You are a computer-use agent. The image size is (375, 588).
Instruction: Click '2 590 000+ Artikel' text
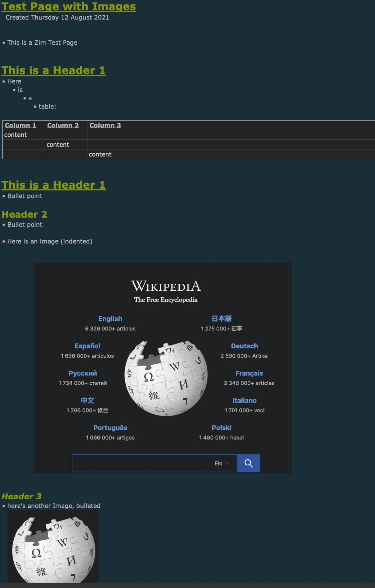click(245, 356)
